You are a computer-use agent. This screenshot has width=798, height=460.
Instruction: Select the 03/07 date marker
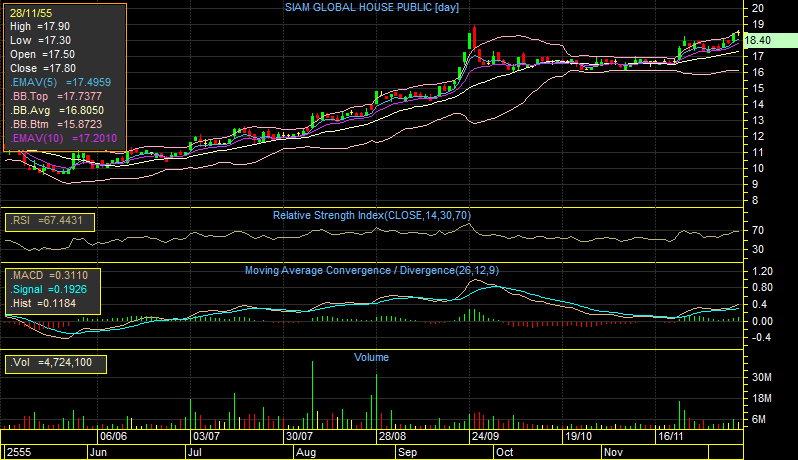point(206,437)
